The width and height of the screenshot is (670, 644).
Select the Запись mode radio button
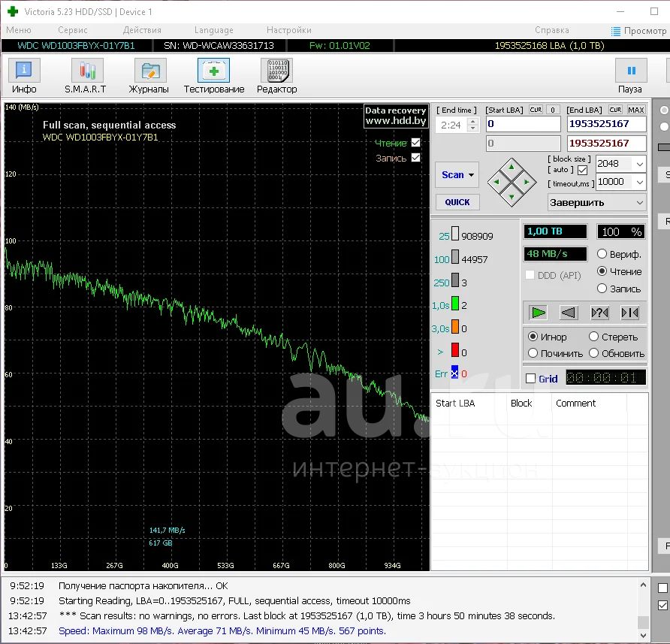pyautogui.click(x=602, y=289)
